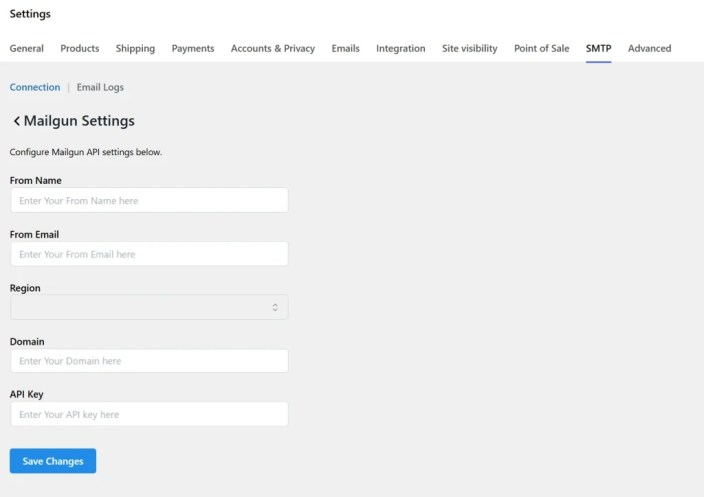
Task: Open the Region dropdown
Action: (x=149, y=307)
